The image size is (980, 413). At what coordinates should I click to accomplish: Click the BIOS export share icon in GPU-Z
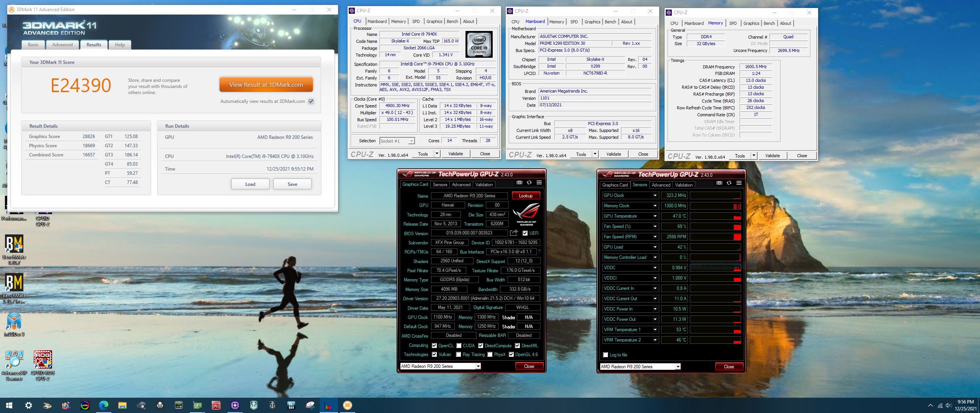point(514,233)
